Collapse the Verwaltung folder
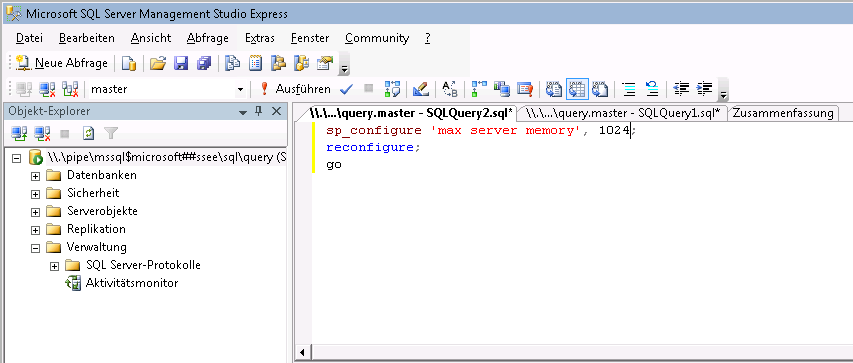This screenshot has height=363, width=853. [35, 248]
